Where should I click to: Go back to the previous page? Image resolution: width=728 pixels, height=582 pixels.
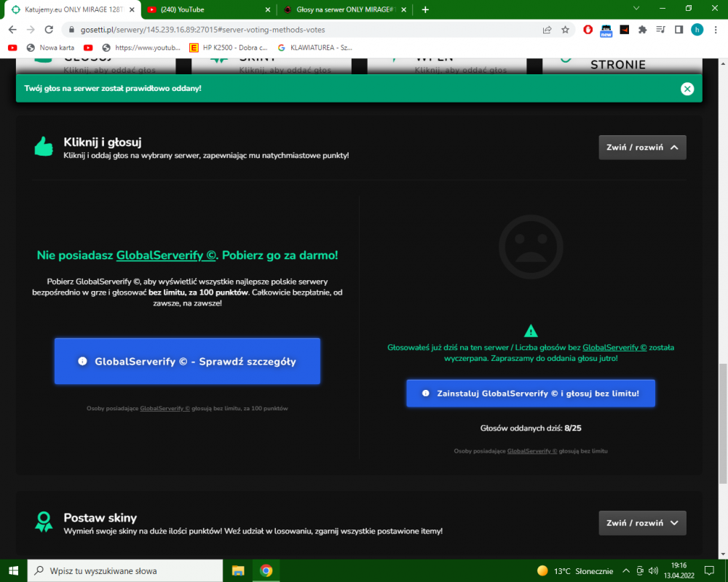tap(12, 30)
